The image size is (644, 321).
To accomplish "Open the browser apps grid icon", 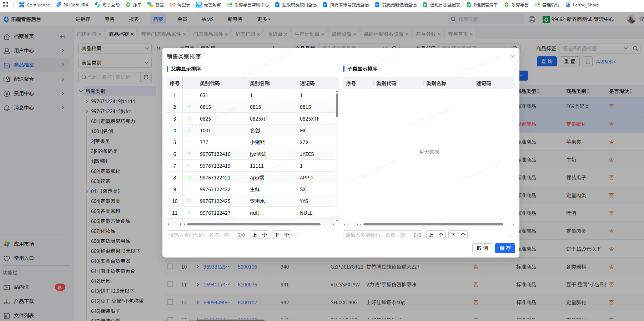I will (x=5, y=5).
